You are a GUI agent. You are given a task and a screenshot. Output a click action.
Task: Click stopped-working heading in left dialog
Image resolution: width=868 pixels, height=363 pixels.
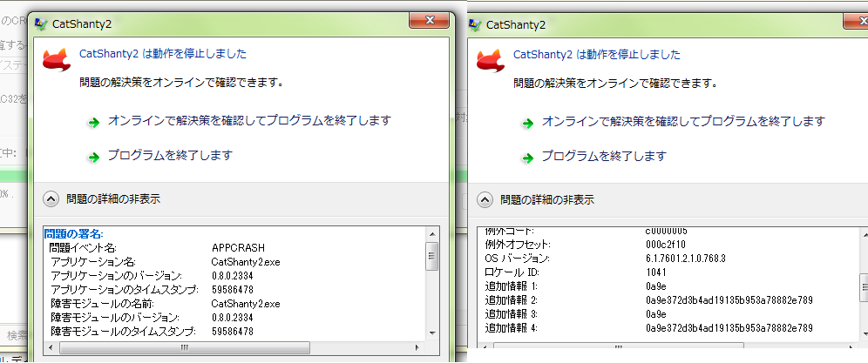pyautogui.click(x=163, y=54)
